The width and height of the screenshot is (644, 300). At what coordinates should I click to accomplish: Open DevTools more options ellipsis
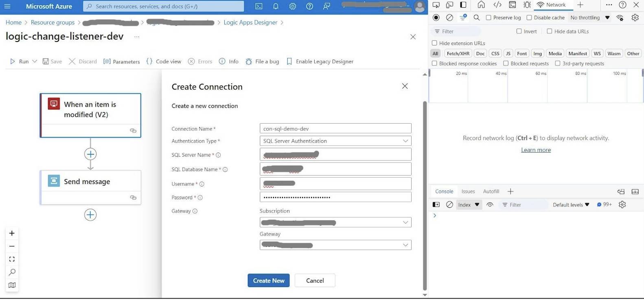click(609, 5)
